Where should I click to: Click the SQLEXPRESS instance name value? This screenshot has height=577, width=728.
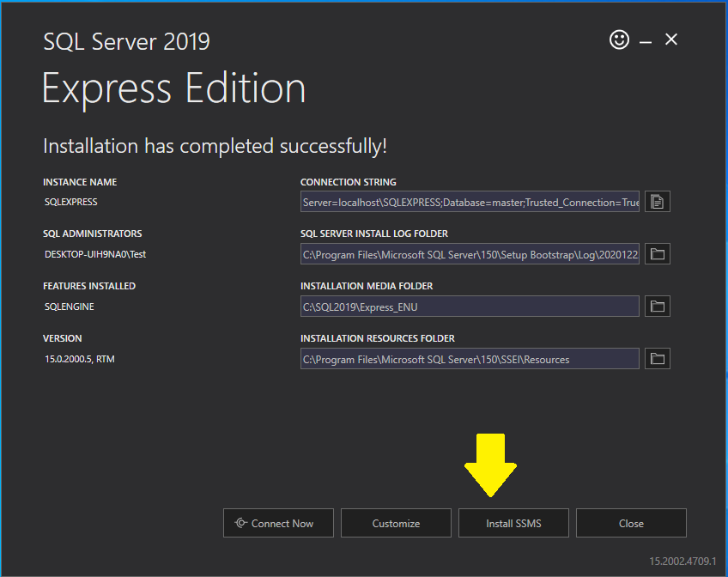click(71, 202)
